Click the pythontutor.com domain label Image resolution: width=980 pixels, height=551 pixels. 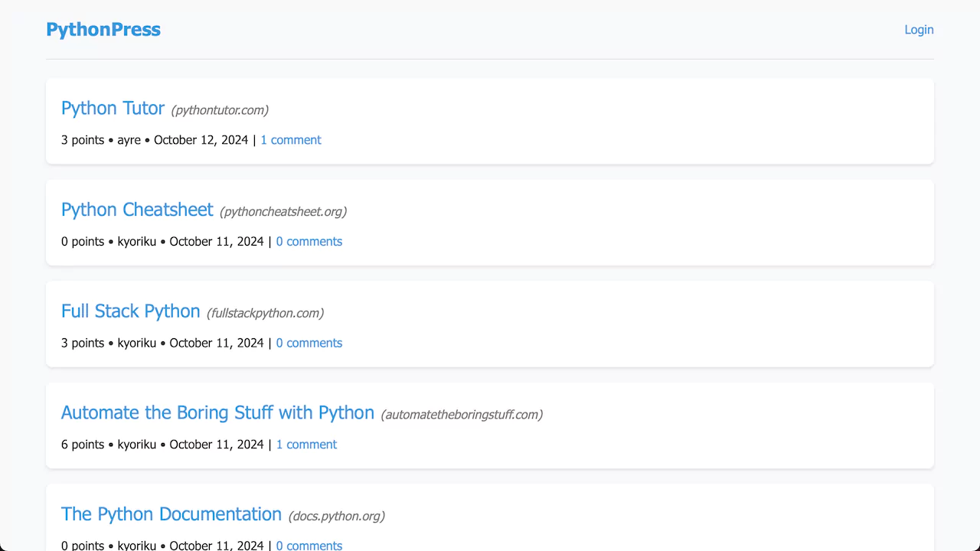tap(220, 109)
